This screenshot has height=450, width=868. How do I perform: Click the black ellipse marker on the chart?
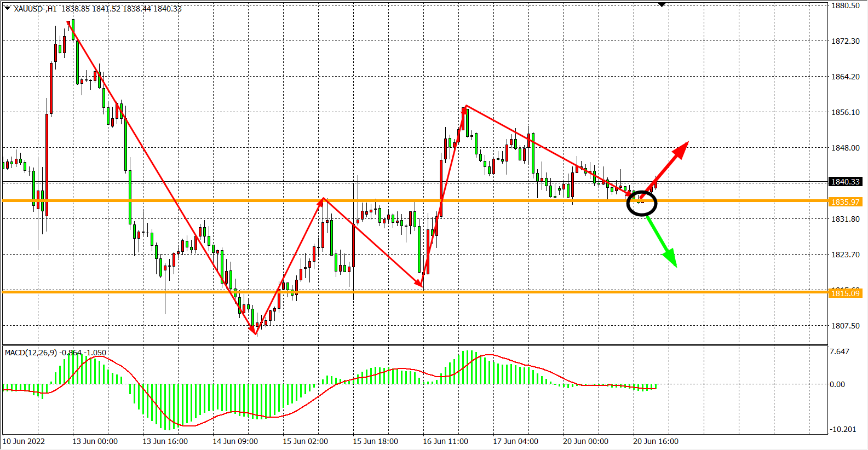point(641,203)
